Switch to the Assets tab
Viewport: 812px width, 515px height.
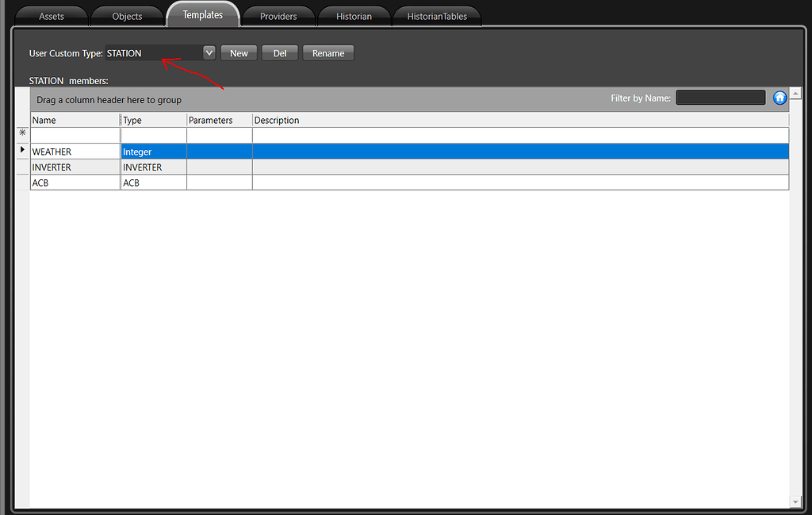tap(51, 16)
